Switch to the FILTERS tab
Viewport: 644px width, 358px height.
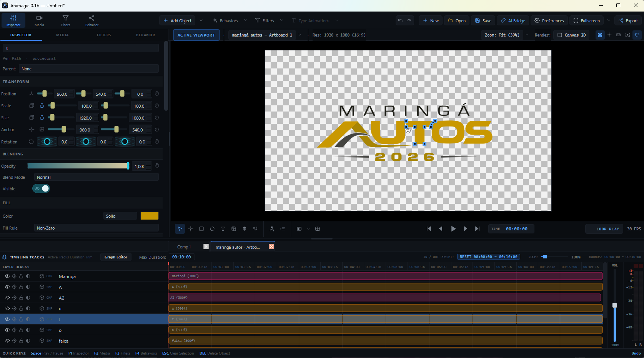[x=104, y=35]
